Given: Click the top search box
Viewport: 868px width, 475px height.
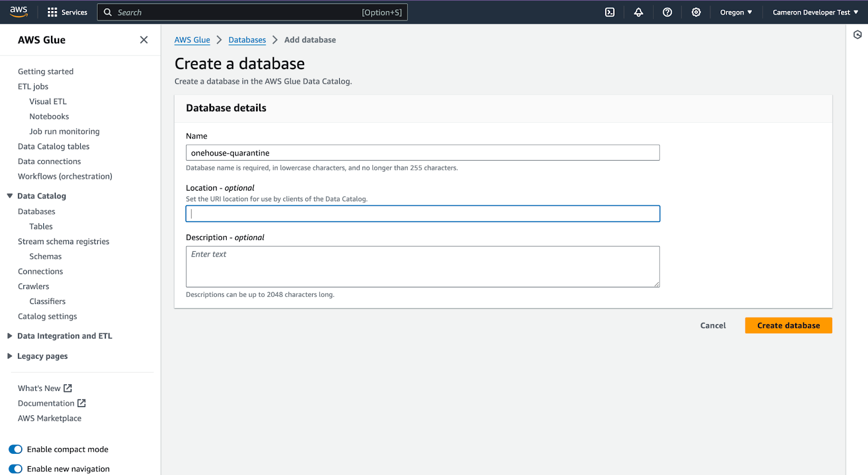Looking at the screenshot, I should [252, 12].
